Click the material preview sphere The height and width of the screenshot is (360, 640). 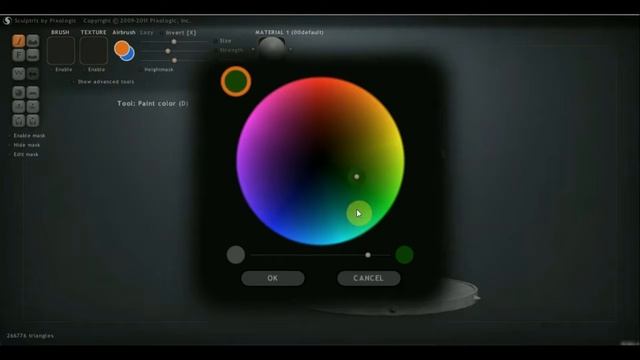pyautogui.click(x=272, y=46)
